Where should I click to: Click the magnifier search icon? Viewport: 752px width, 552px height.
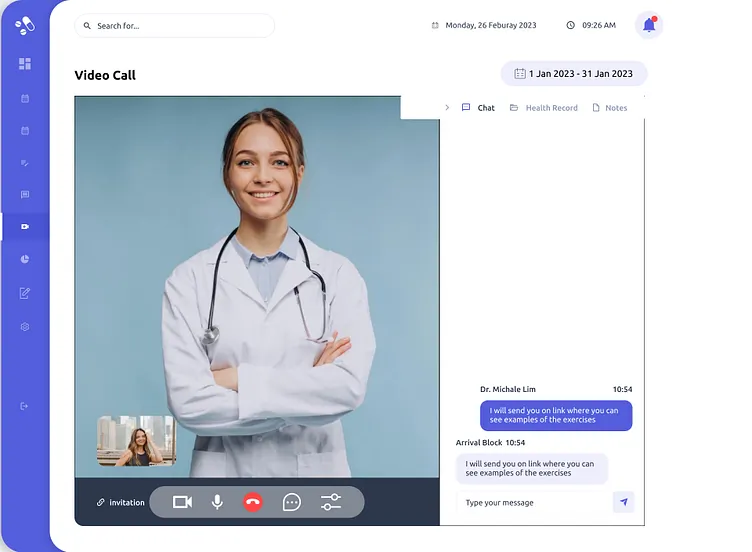click(87, 25)
